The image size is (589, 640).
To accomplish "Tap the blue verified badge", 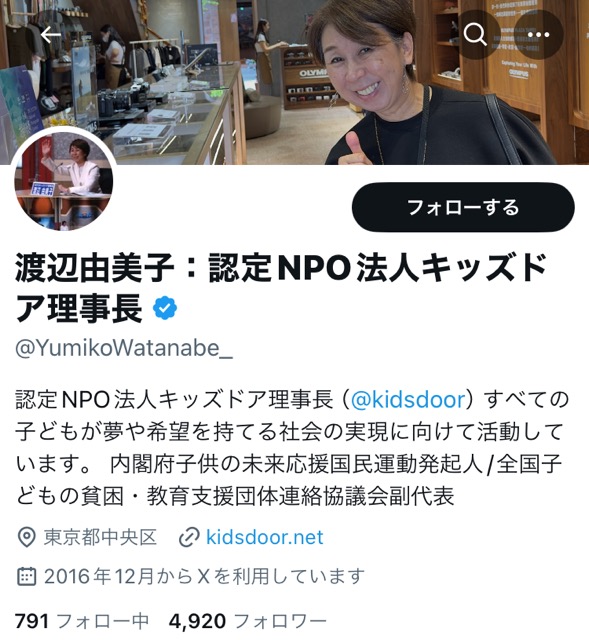I will [x=165, y=308].
